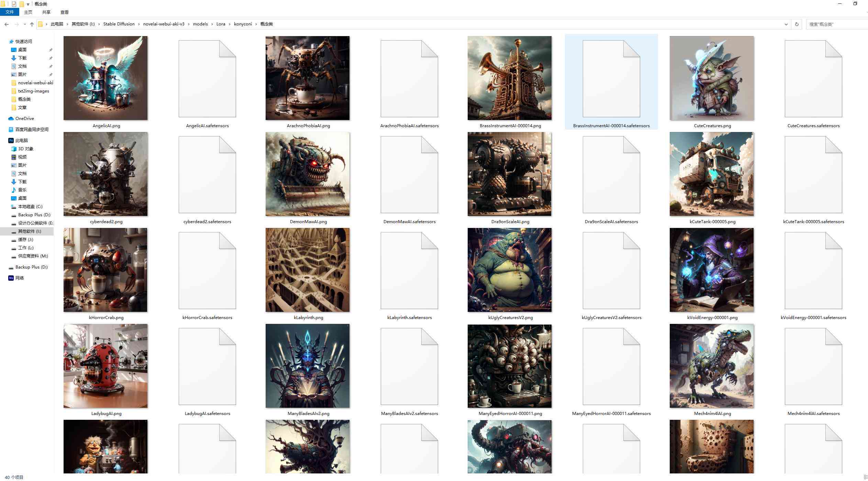The width and height of the screenshot is (868, 481).
Task: Click the back navigation arrow
Action: point(7,24)
